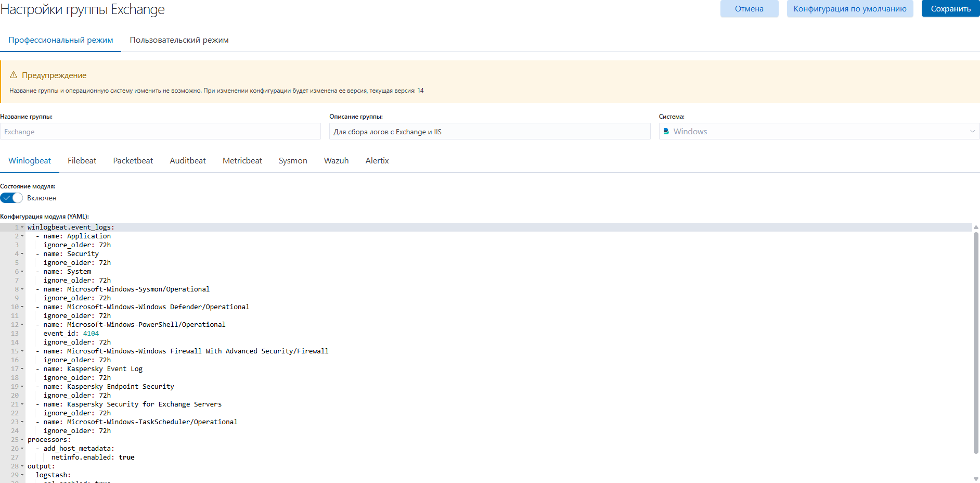
Task: Collapse fold arrow at line 21
Action: pyautogui.click(x=22, y=404)
